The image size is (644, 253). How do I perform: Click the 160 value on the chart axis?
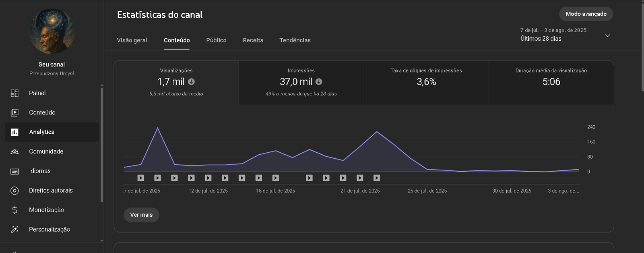pyautogui.click(x=591, y=142)
